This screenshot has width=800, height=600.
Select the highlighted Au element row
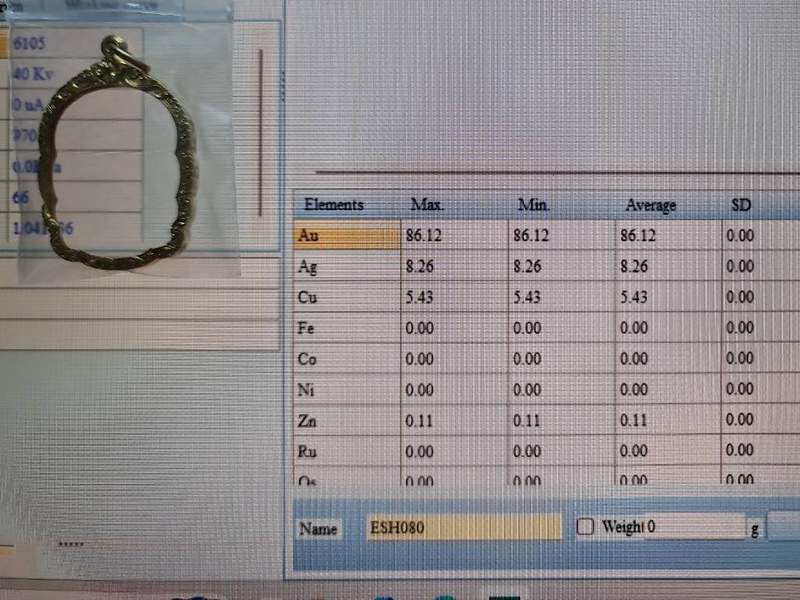click(346, 236)
